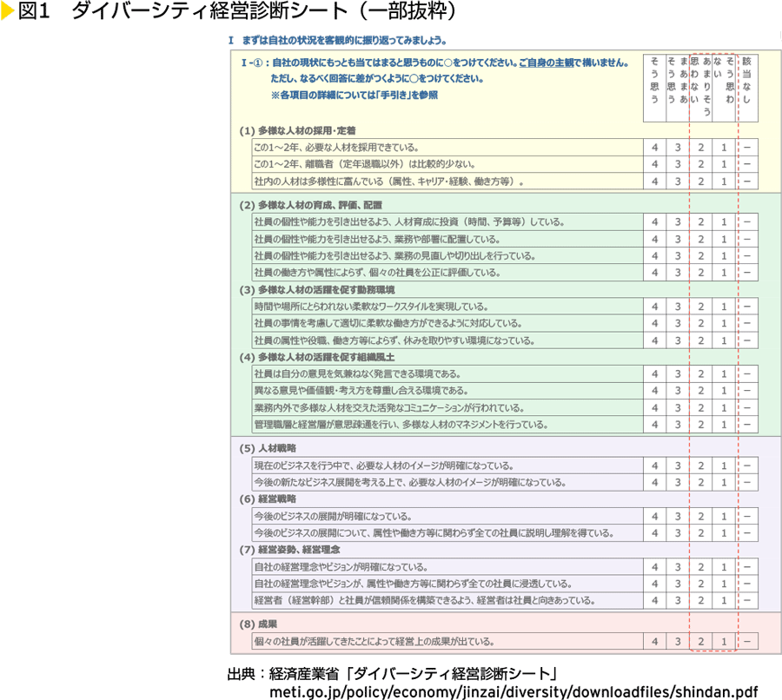The height and width of the screenshot is (700, 782).
Task: Mark 1 for 気兼ねなく発言できる環境 row
Action: coord(723,373)
